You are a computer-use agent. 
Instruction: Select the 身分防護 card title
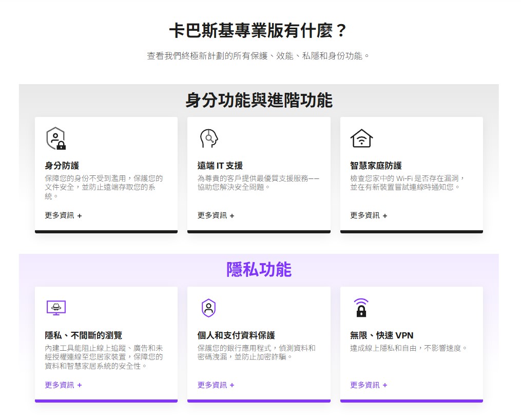[x=62, y=166]
